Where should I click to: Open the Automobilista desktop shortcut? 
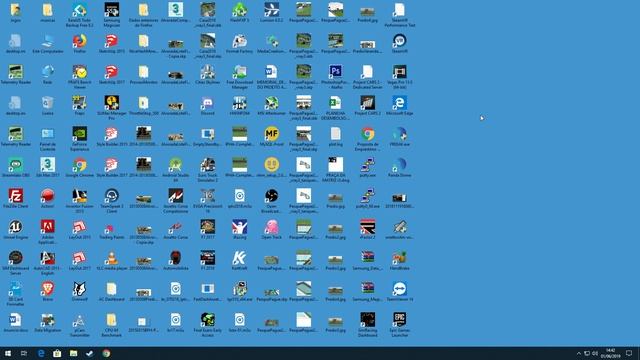pos(176,258)
